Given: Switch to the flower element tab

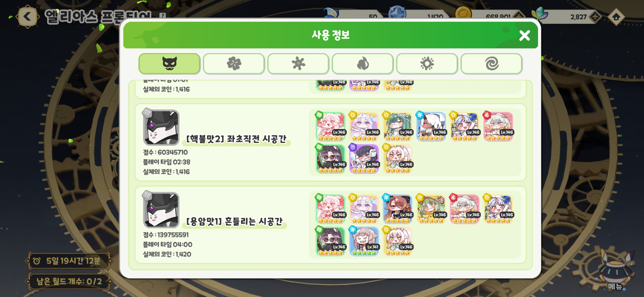Looking at the screenshot, I should pos(234,64).
